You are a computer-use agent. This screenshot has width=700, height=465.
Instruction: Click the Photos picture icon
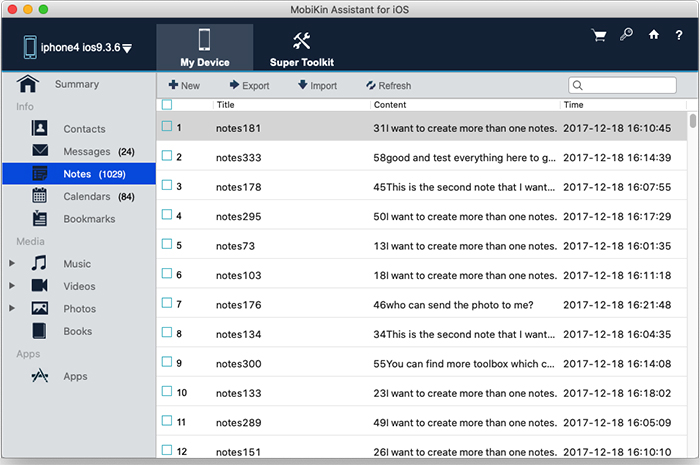click(40, 308)
